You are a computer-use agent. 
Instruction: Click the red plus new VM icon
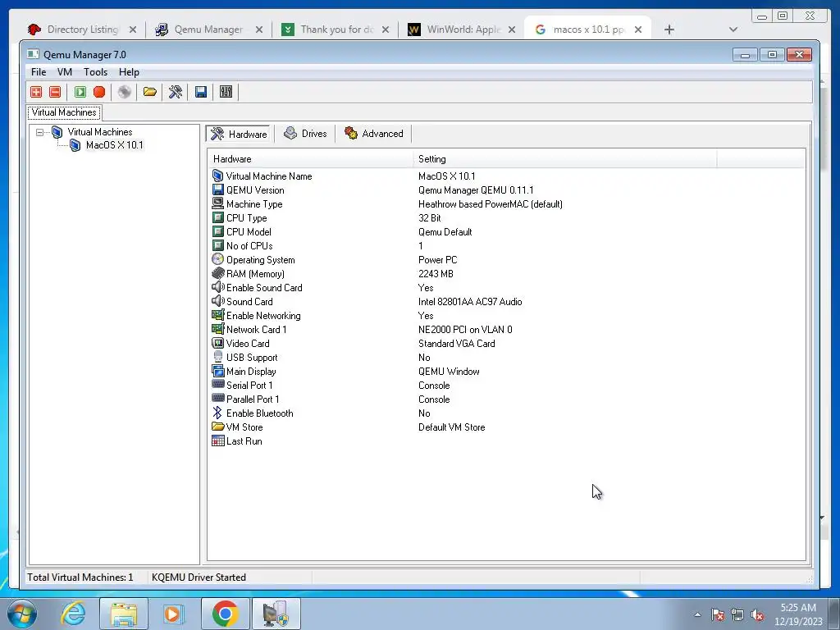(x=36, y=92)
